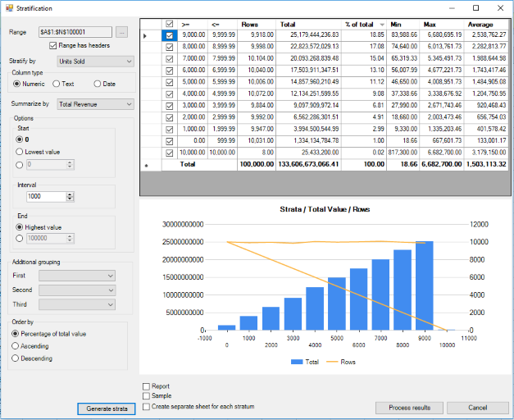Uncheck the 6,000.00 stratum row checkbox
The height and width of the screenshot is (420, 514).
170,71
